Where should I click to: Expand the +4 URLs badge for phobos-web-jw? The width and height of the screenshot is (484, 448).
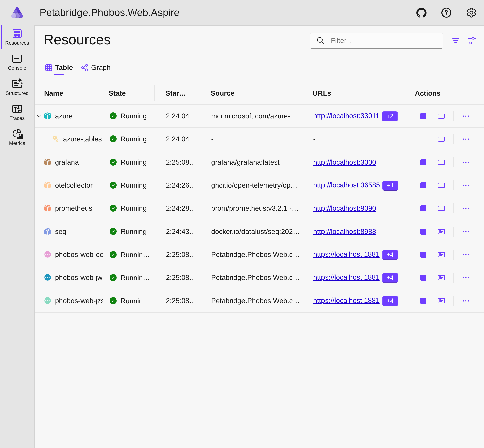click(390, 278)
